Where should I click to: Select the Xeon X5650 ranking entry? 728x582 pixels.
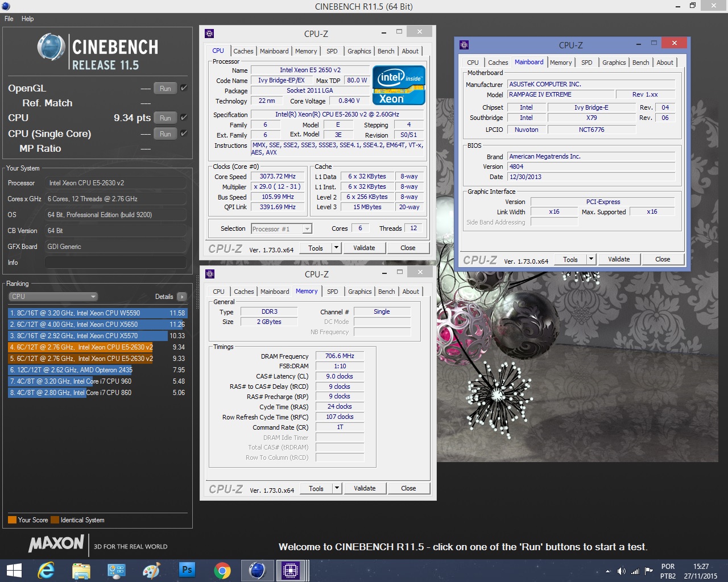click(x=97, y=325)
